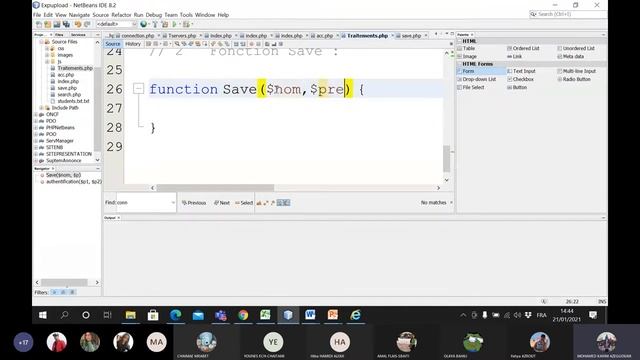Click the New File toolbar icon
The width and height of the screenshot is (640, 360).
[x=39, y=24]
